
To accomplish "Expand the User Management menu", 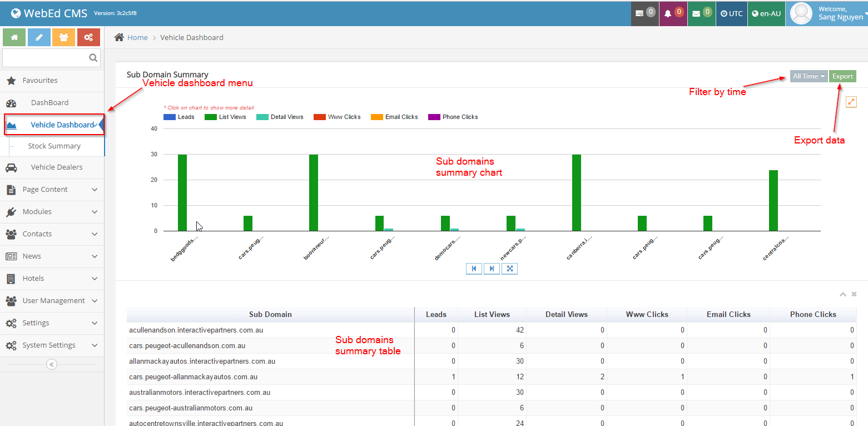I will pos(52,301).
